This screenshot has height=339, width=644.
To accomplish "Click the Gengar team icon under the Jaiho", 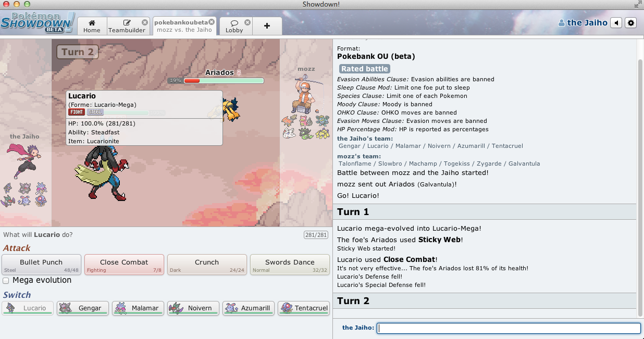I will [24, 189].
